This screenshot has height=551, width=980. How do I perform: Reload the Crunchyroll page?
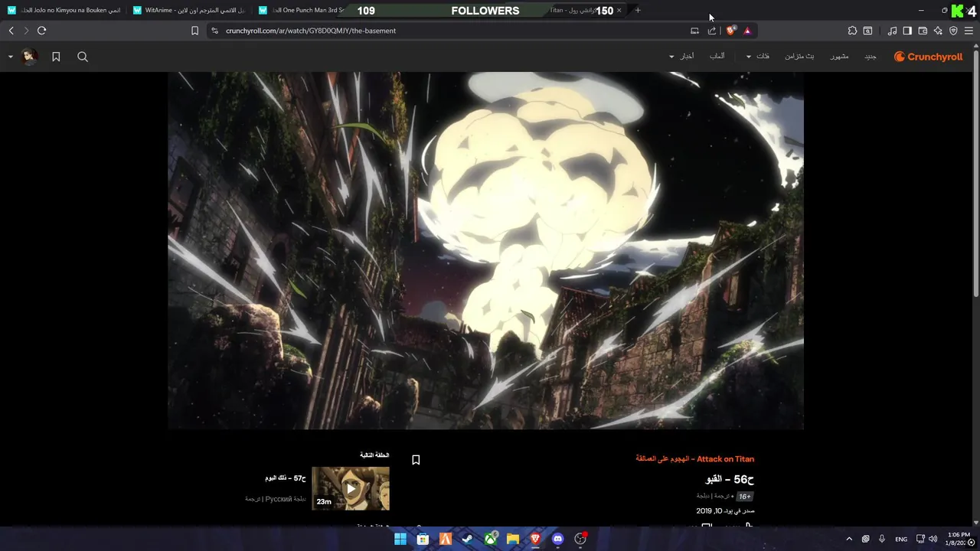41,31
